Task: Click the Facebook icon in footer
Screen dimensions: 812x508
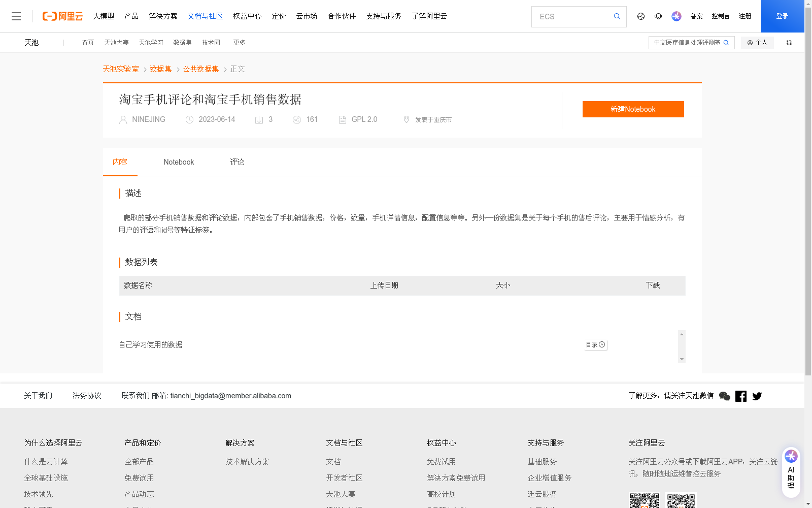Action: [741, 396]
